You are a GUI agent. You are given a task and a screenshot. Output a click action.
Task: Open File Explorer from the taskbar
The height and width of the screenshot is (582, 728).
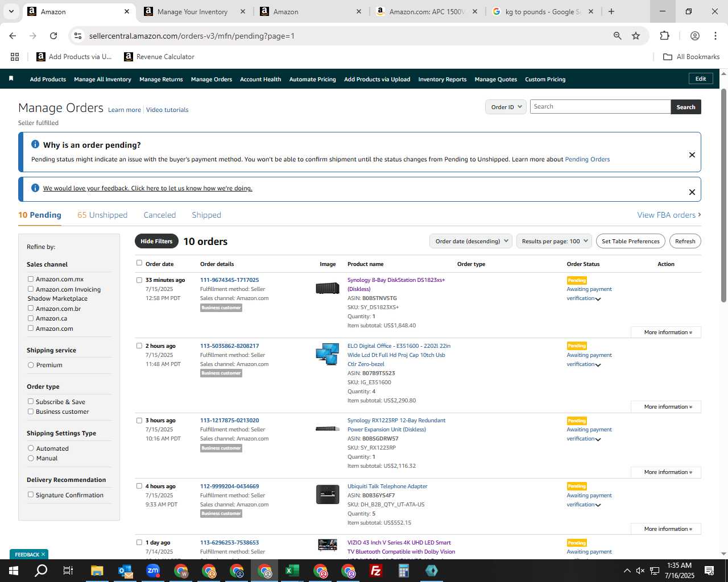(97, 571)
